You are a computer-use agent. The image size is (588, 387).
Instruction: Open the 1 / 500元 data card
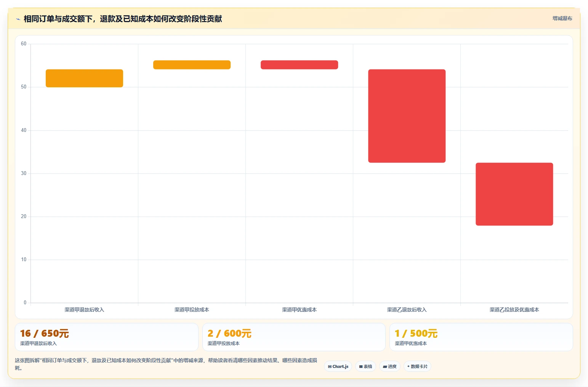[481, 337]
